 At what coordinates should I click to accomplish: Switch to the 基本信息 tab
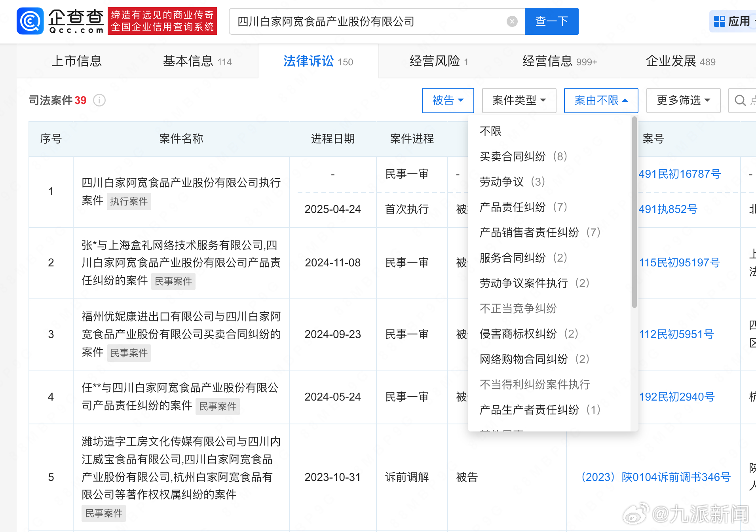click(x=197, y=61)
